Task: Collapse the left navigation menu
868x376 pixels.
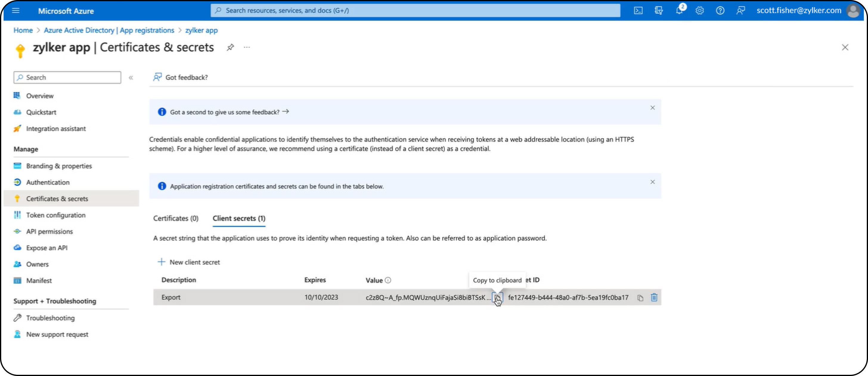Action: [131, 78]
